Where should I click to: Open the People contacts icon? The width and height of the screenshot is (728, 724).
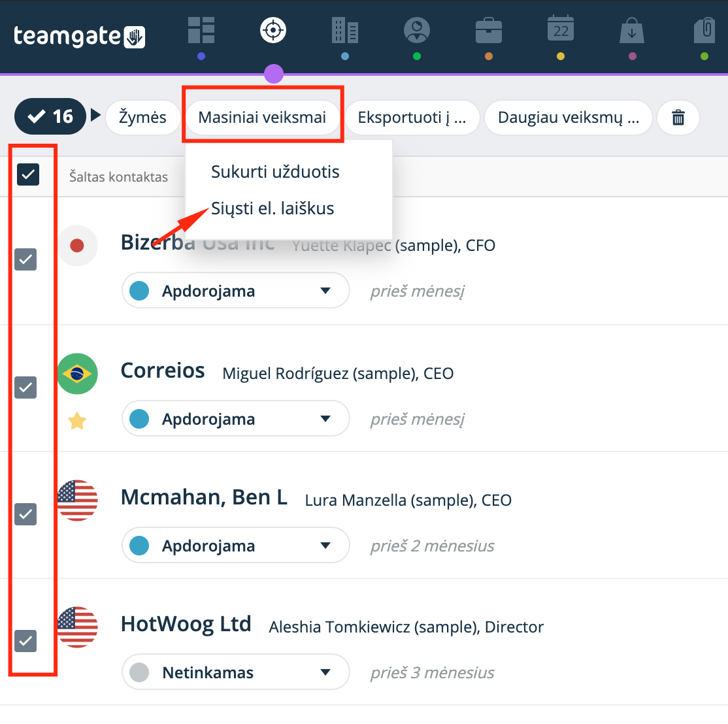tap(417, 30)
